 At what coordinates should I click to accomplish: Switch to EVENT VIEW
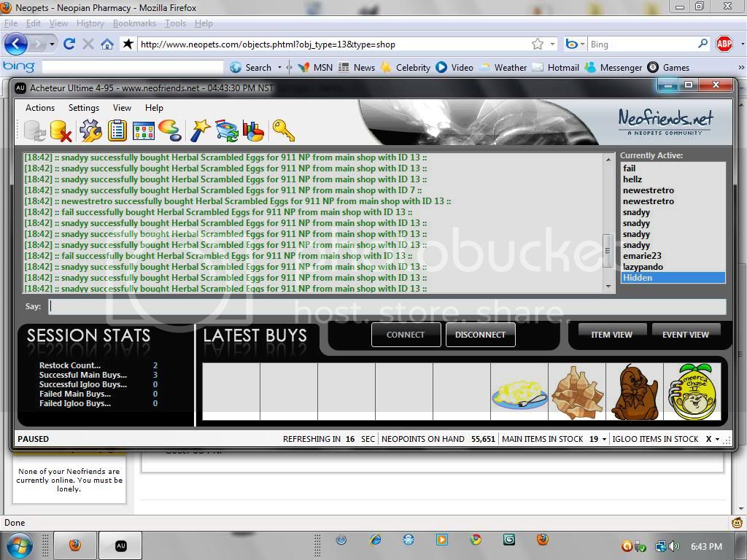click(685, 335)
